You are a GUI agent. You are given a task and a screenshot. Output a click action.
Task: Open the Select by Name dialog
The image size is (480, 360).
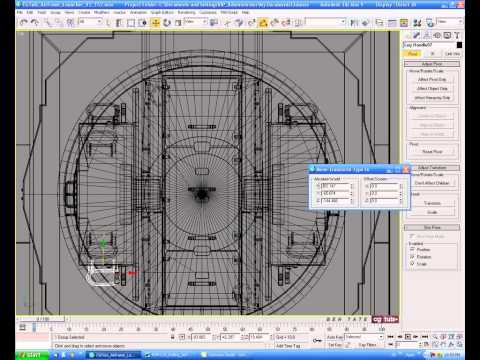click(x=119, y=23)
